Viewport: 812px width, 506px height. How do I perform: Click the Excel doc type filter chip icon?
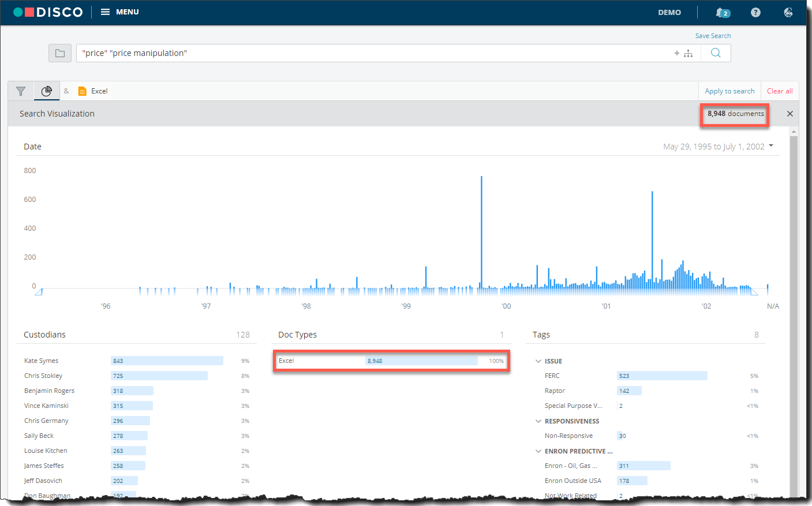click(83, 91)
